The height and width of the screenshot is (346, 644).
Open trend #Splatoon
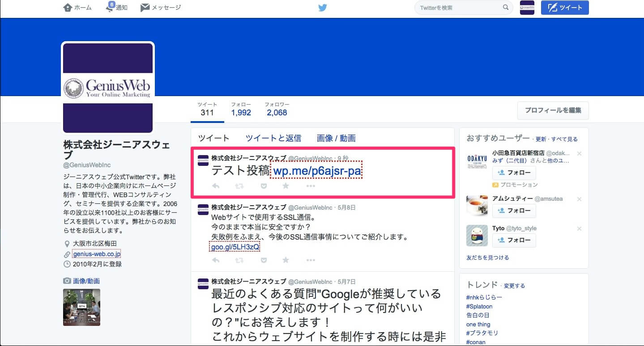coord(479,306)
